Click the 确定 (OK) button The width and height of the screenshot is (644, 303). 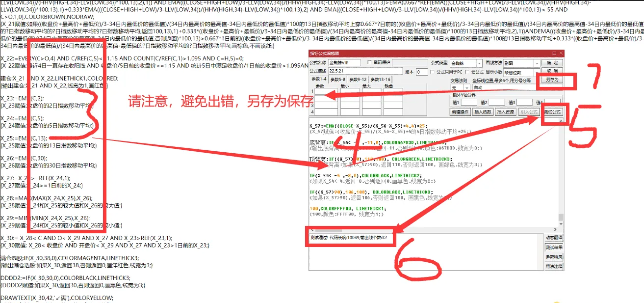(551, 63)
